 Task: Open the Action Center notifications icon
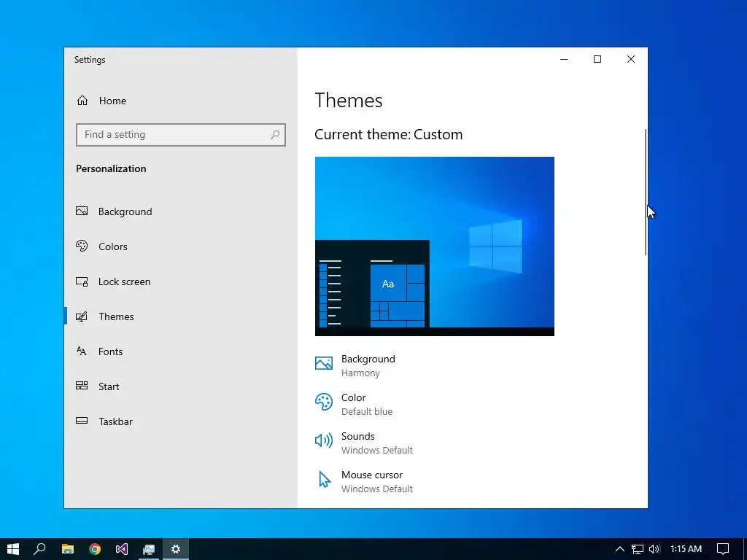pos(723,549)
